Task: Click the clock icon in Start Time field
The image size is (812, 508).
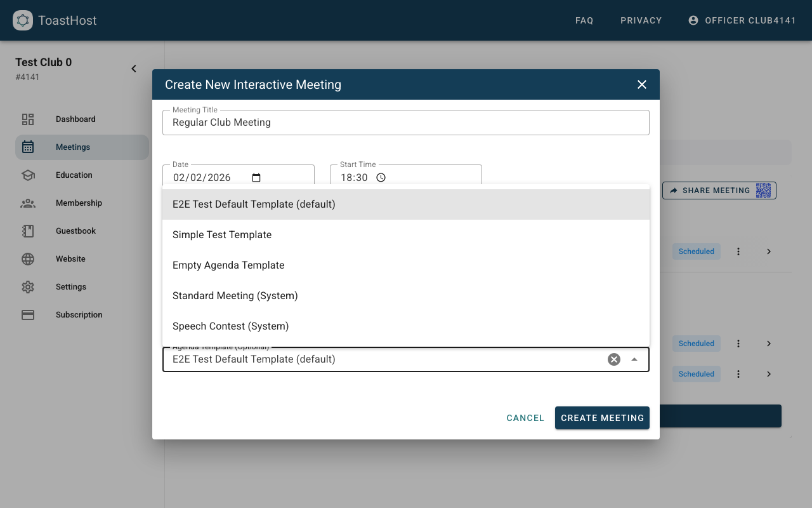Action: 381,178
